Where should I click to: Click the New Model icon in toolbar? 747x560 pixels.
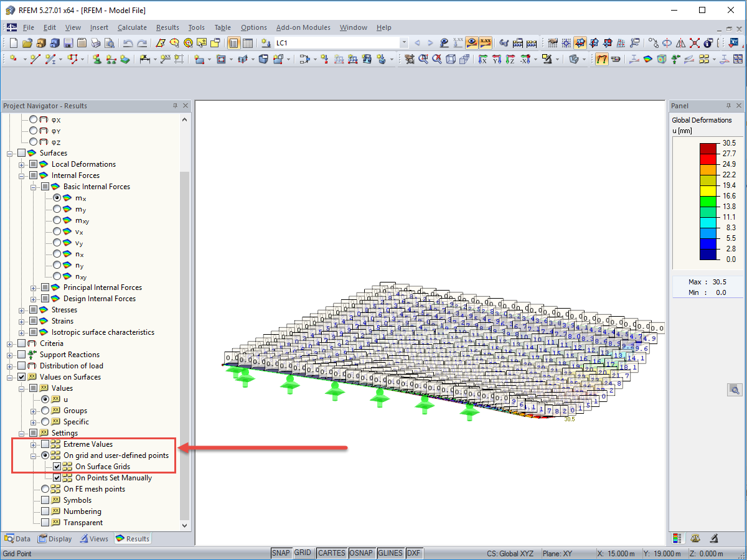(x=14, y=43)
